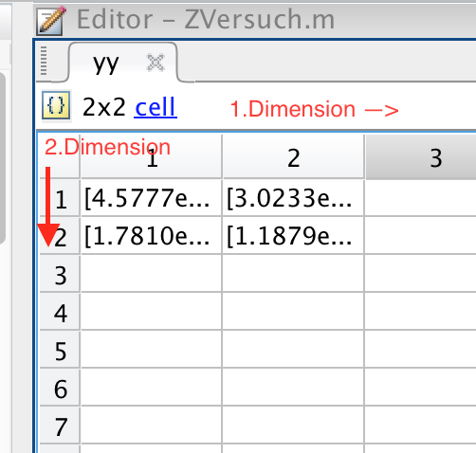Select column header 3
The width and height of the screenshot is (476, 453).
421,157
